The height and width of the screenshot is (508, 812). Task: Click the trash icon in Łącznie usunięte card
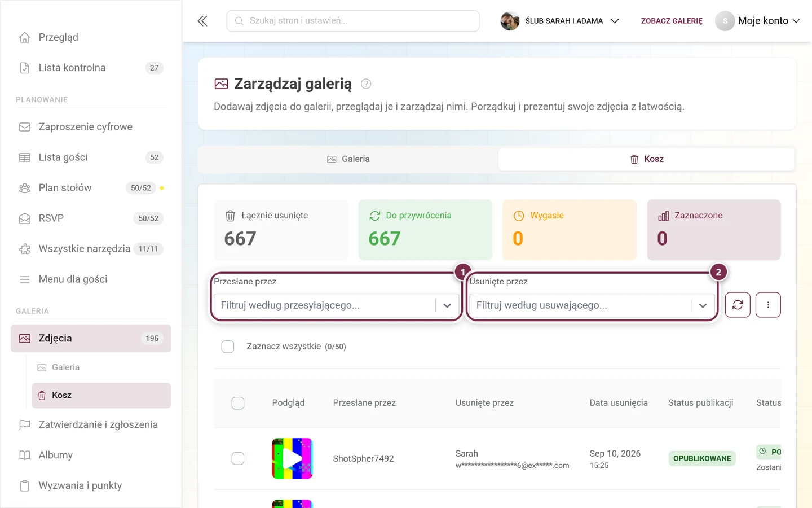click(230, 216)
